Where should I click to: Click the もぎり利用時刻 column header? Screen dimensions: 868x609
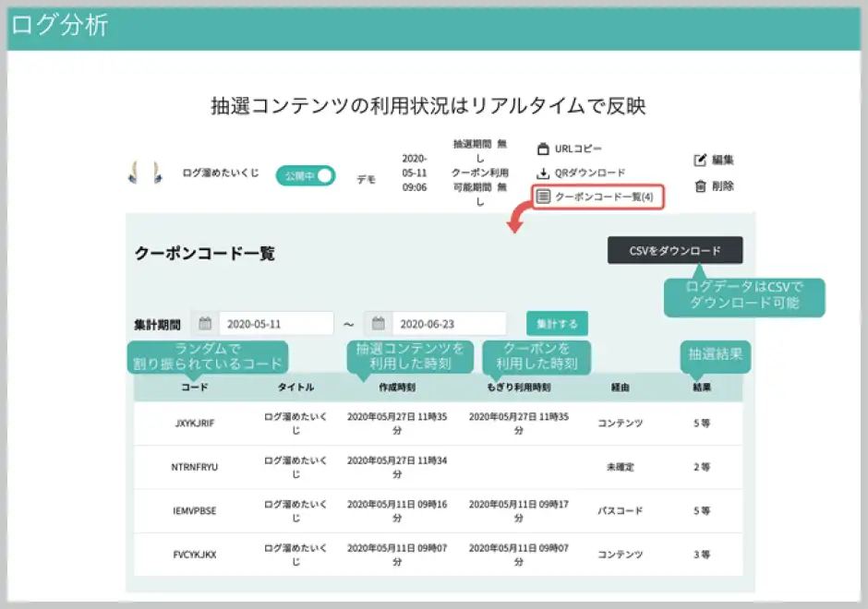518,388
